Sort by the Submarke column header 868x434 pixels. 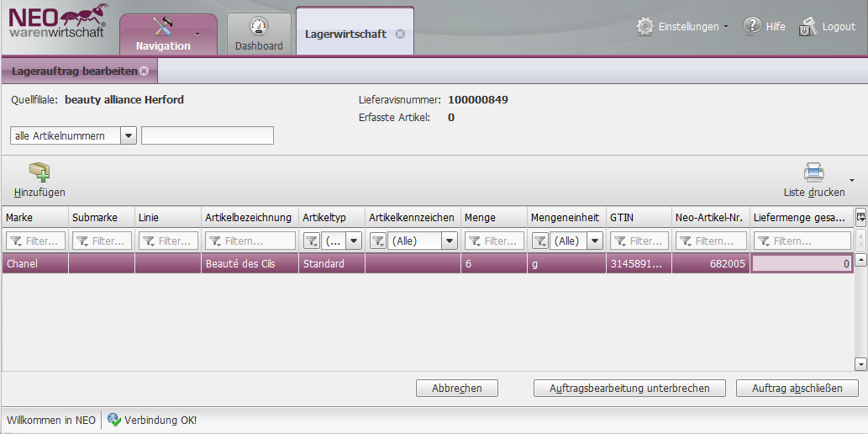pyautogui.click(x=102, y=217)
